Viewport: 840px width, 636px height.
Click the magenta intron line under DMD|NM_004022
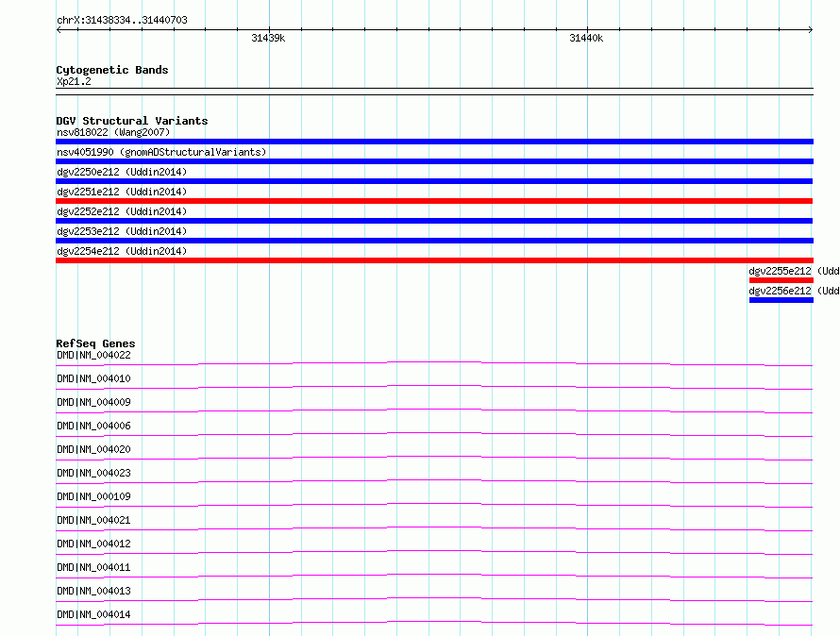(x=434, y=362)
